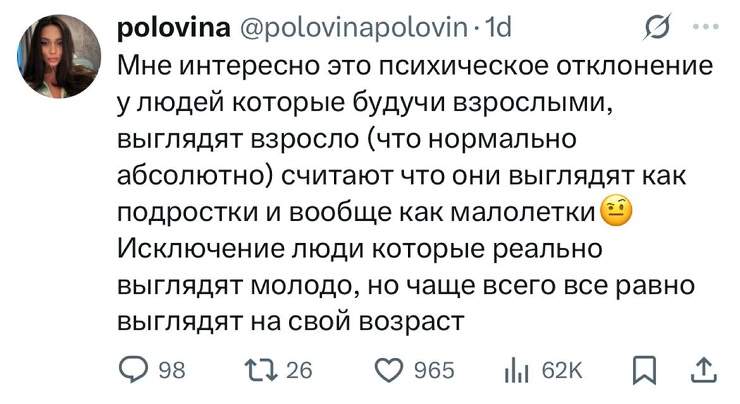
Task: Click the 26 reposts count
Action: (x=299, y=370)
